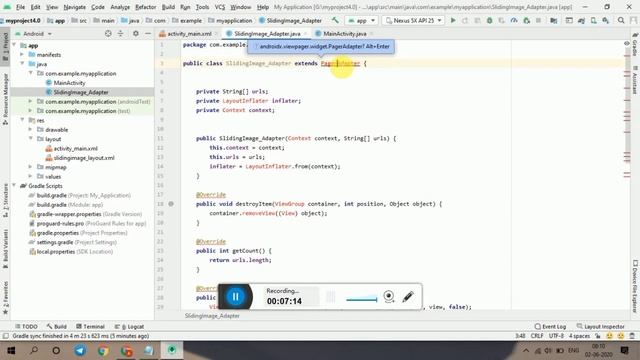Open the File menu
This screenshot has width=640, height=360.
(20, 7)
